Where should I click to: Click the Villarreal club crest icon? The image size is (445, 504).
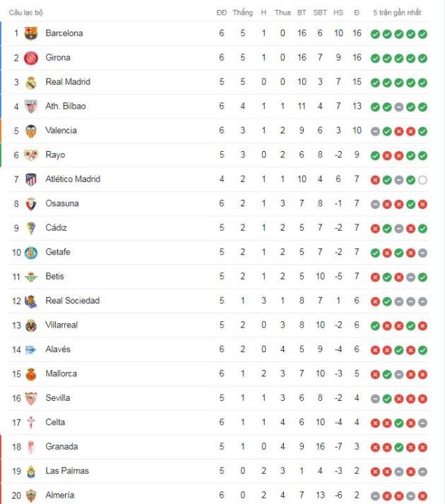coord(31,325)
